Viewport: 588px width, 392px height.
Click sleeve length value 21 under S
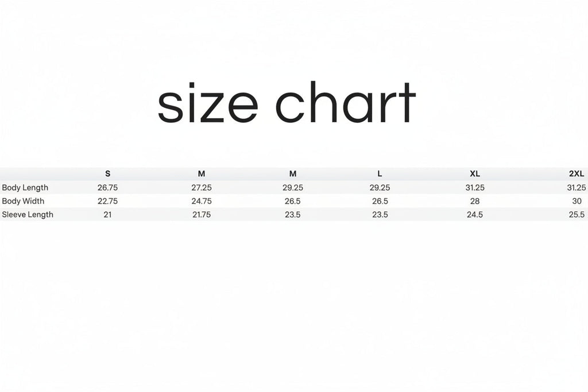coord(108,215)
